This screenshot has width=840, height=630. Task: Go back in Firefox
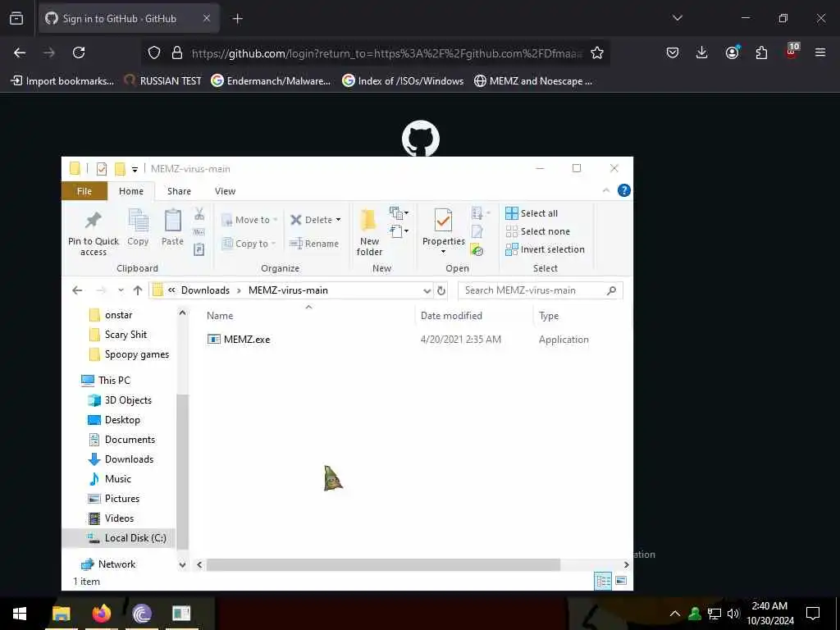[x=20, y=52]
